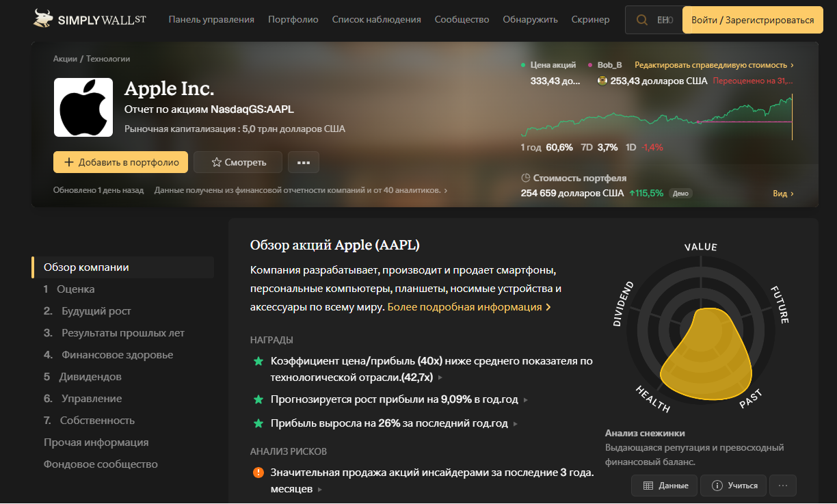This screenshot has width=837, height=504.
Task: Click the green star beside forecast earnings growth
Action: [258, 399]
